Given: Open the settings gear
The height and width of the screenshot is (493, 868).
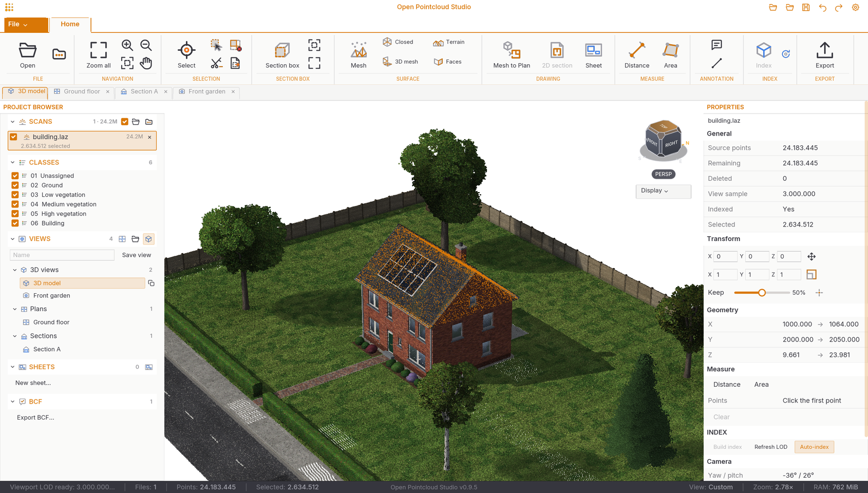Looking at the screenshot, I should click(x=855, y=7).
